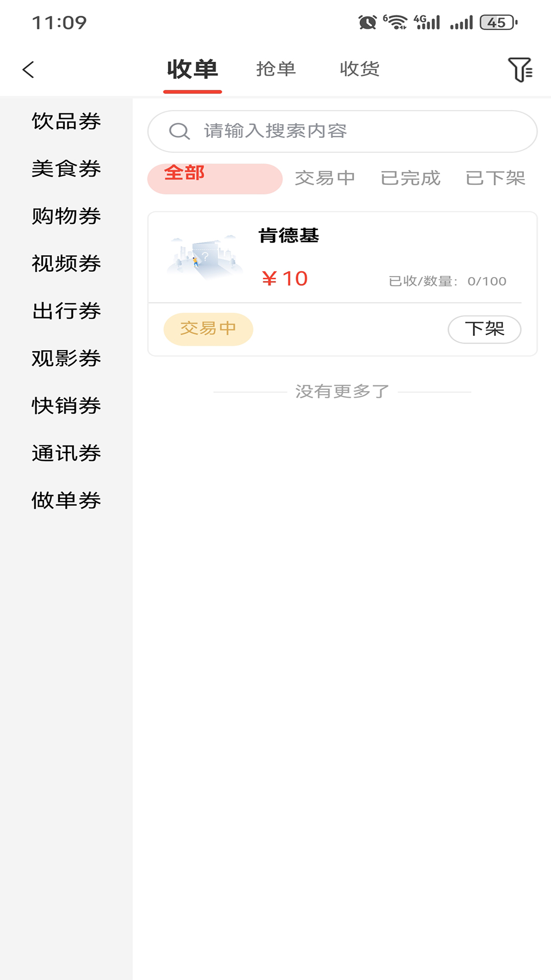
Task: Filter orders by 交易中 status
Action: (x=324, y=178)
